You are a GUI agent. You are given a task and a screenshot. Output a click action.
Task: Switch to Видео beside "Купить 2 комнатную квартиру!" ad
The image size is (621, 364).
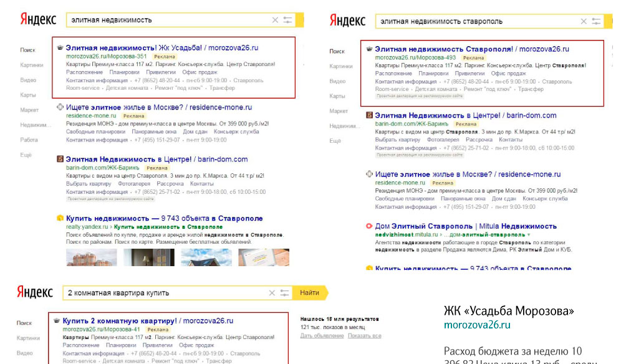[24, 353]
